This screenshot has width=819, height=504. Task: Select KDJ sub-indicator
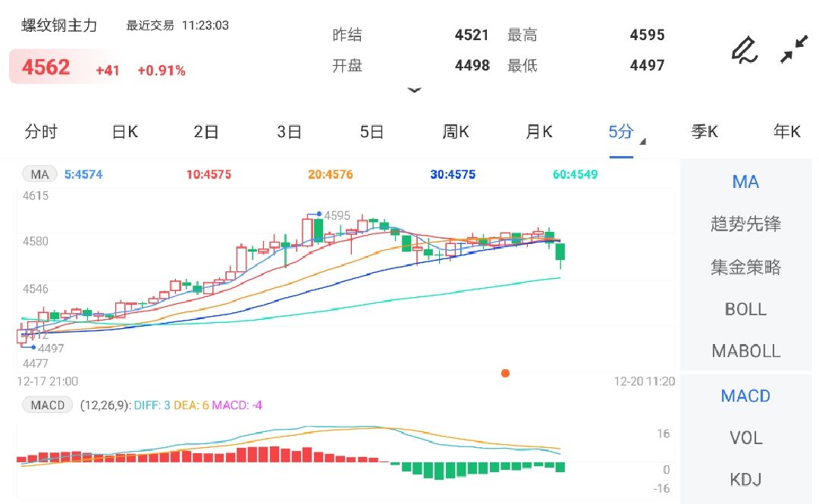(746, 480)
